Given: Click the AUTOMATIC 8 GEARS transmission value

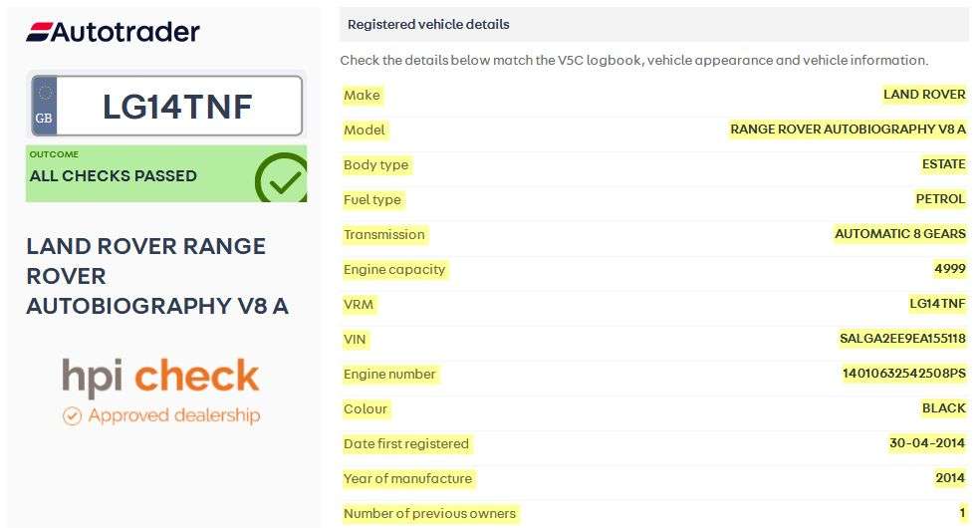Looking at the screenshot, I should point(899,234).
